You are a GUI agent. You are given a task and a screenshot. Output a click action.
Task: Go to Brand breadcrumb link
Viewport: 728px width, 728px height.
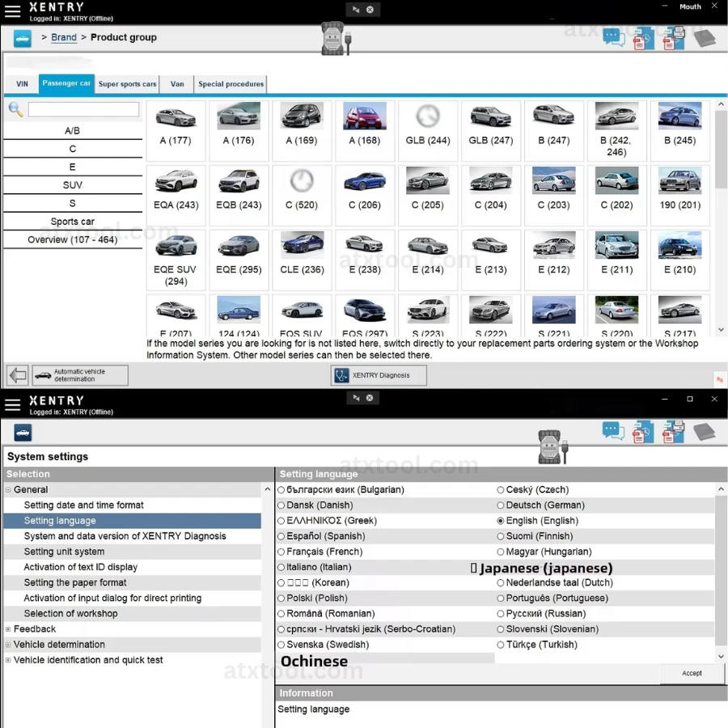coord(64,37)
